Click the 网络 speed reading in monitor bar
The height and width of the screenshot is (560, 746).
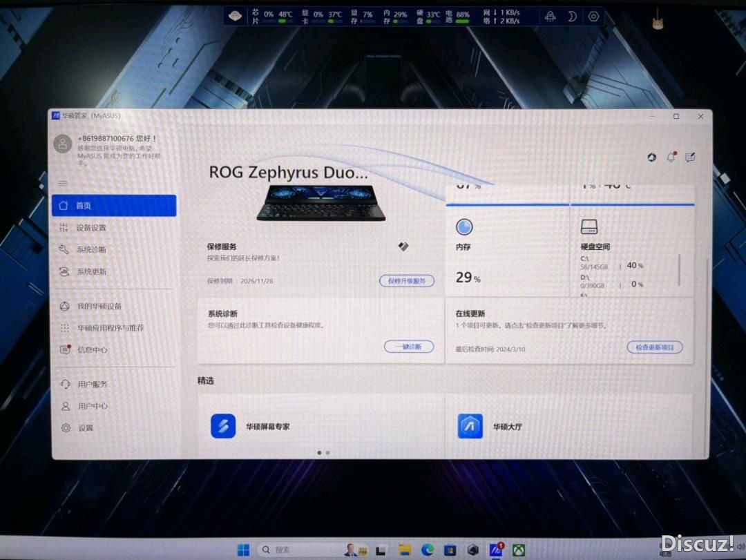tap(501, 17)
